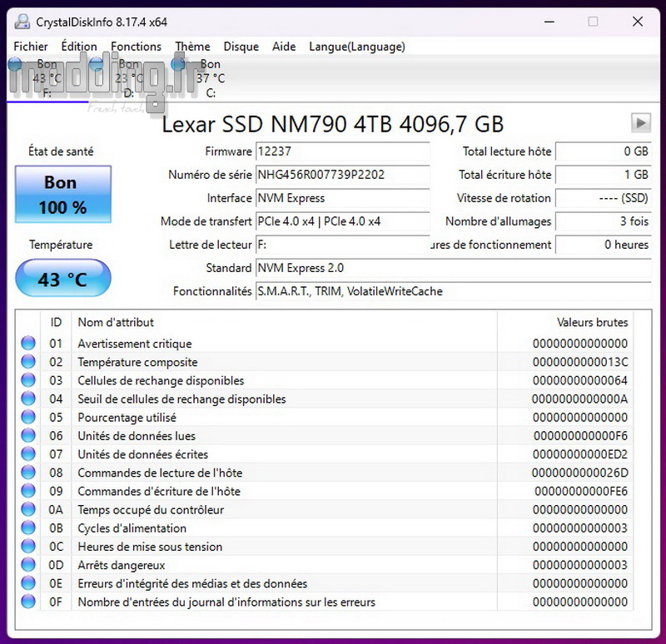Click the status icon for Pourcentage utilisé
666x644 pixels.
[28, 417]
